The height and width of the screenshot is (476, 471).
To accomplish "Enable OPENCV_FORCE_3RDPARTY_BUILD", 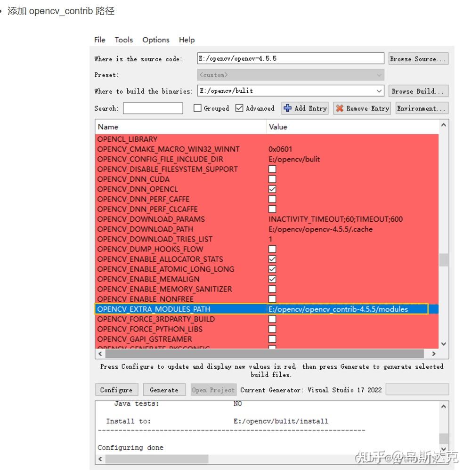I will click(x=272, y=319).
